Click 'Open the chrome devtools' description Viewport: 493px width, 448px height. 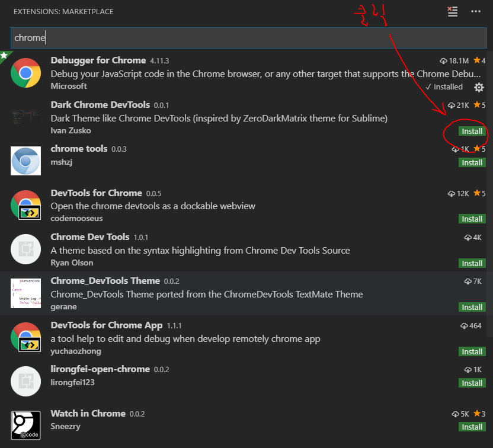(x=153, y=206)
